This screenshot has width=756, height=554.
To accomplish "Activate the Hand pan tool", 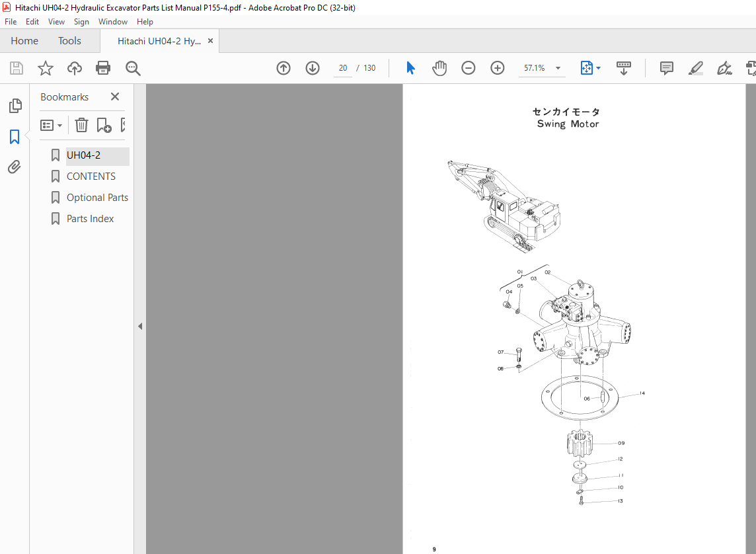I will click(x=439, y=68).
